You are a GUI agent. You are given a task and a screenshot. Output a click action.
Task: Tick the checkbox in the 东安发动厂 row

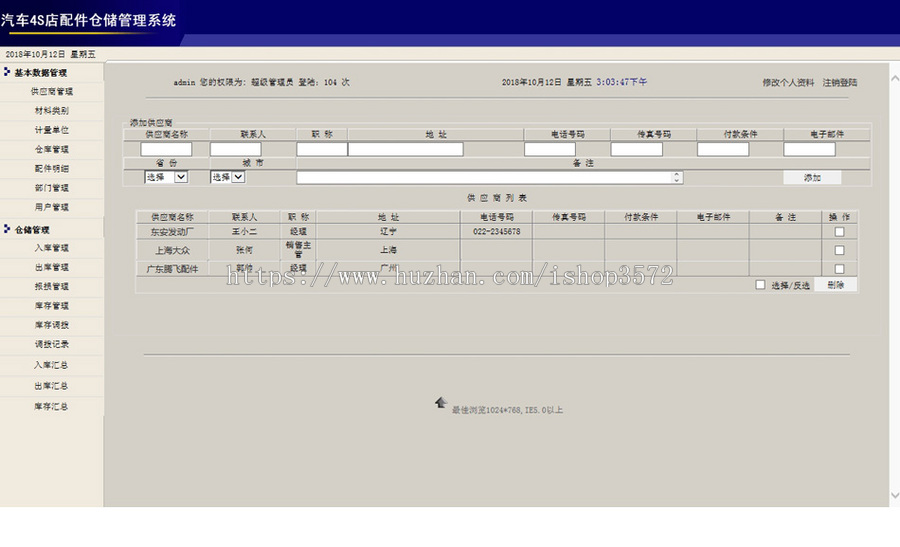pos(839,232)
